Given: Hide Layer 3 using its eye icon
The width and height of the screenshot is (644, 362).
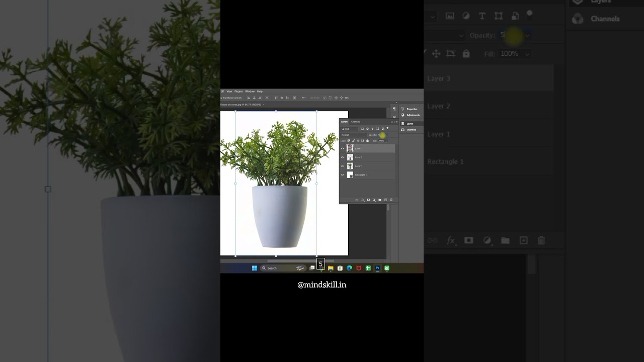Looking at the screenshot, I should pyautogui.click(x=342, y=149).
